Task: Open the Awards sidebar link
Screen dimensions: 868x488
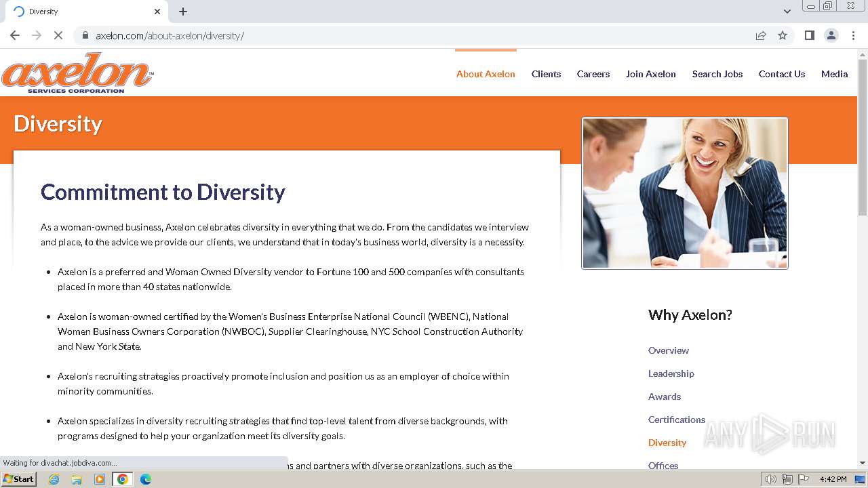Action: [x=665, y=396]
